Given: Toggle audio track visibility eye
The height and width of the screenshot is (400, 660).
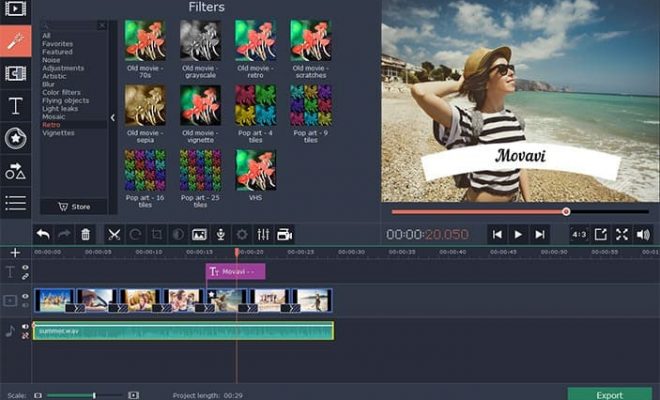Looking at the screenshot, I should coord(25,326).
